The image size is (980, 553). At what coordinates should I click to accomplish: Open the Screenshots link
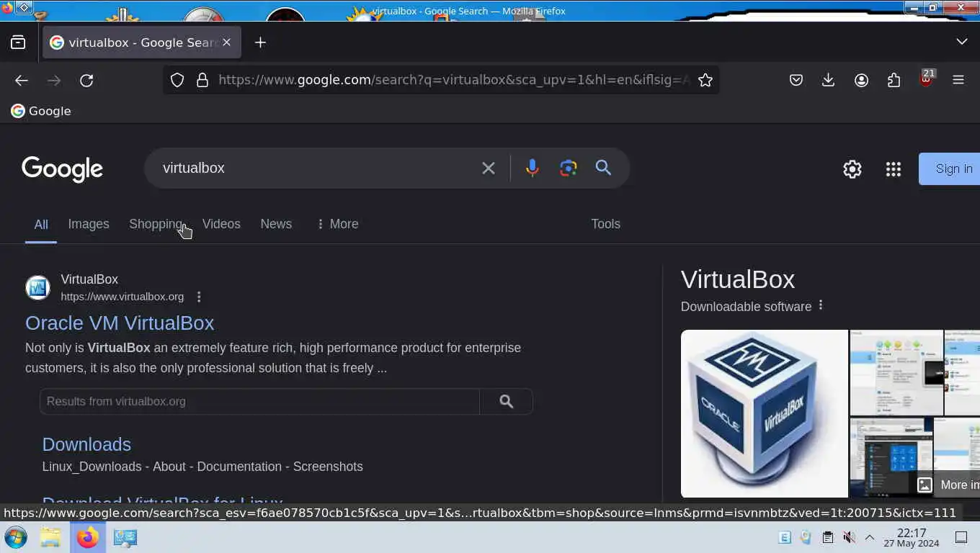point(328,467)
